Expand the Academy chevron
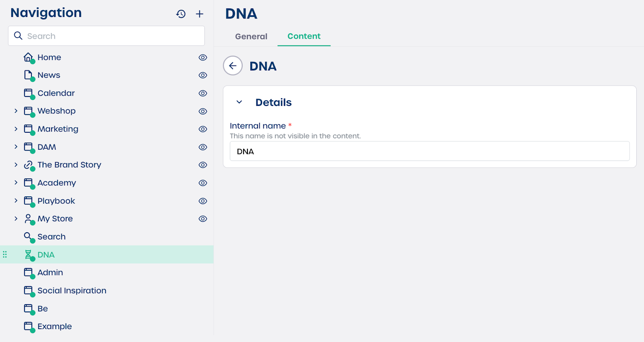This screenshot has width=644, height=342. pos(16,183)
